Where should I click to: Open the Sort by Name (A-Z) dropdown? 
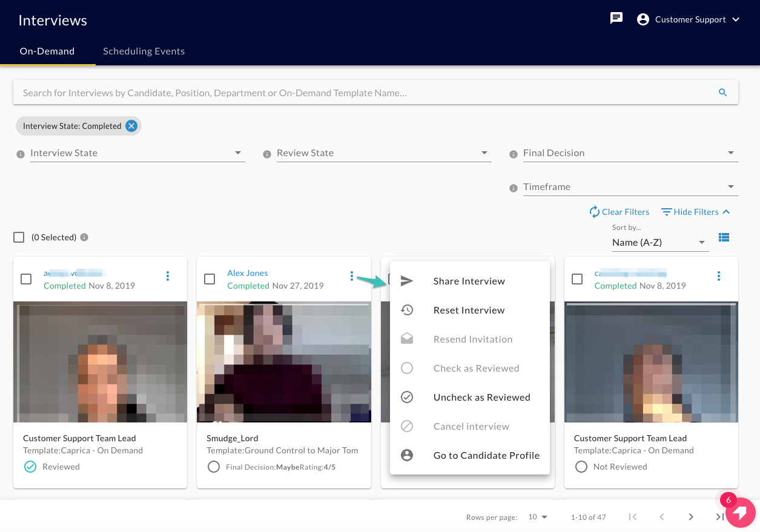point(660,243)
